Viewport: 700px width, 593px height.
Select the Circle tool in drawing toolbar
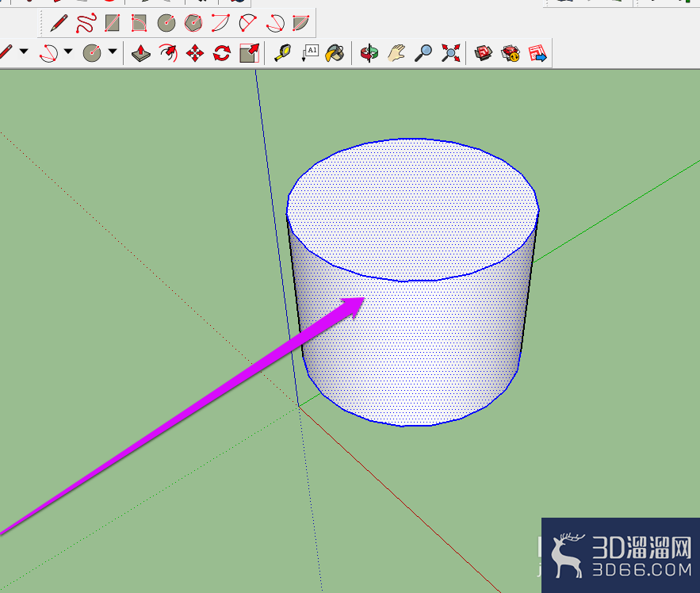[166, 23]
